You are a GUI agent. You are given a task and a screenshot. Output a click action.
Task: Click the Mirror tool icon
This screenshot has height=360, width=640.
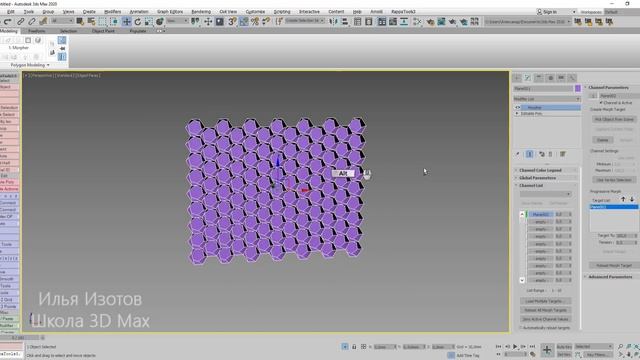tap(333, 22)
